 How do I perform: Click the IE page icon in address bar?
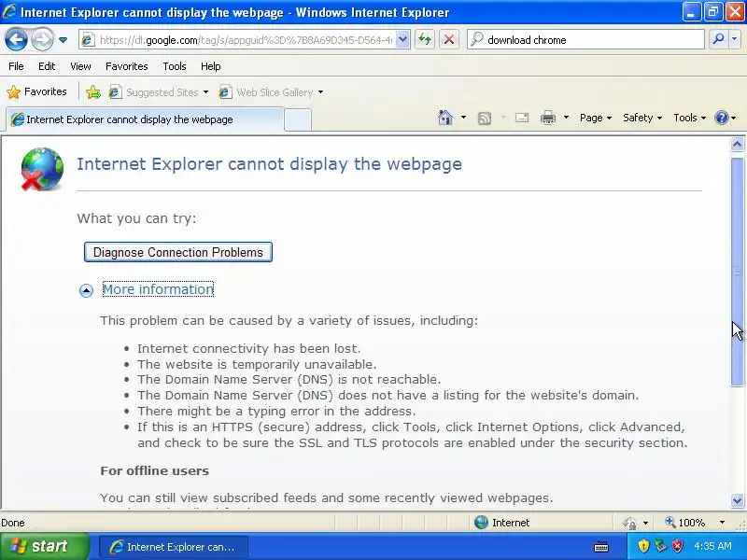[87, 40]
